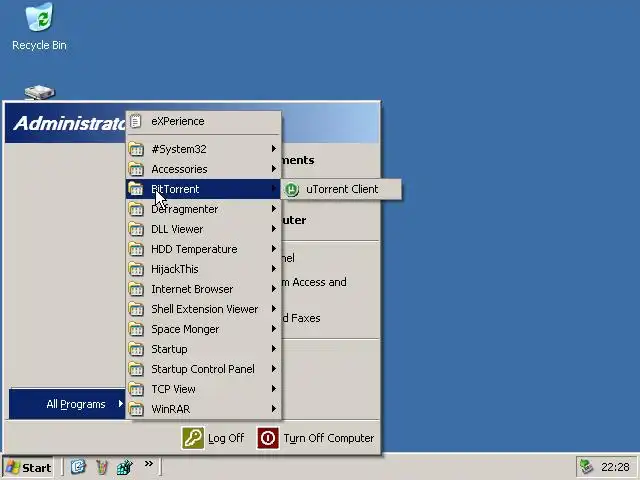Expand the WinRAR submenu arrow

[x=274, y=409]
